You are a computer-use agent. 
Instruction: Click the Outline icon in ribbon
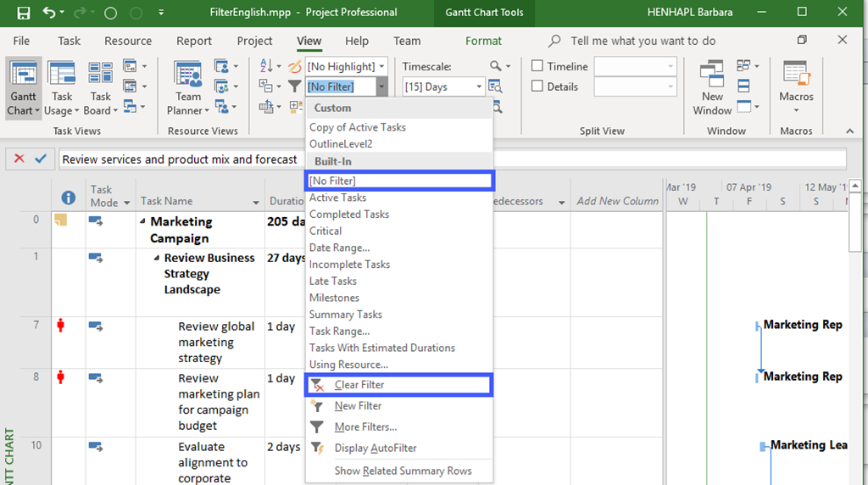(x=265, y=86)
